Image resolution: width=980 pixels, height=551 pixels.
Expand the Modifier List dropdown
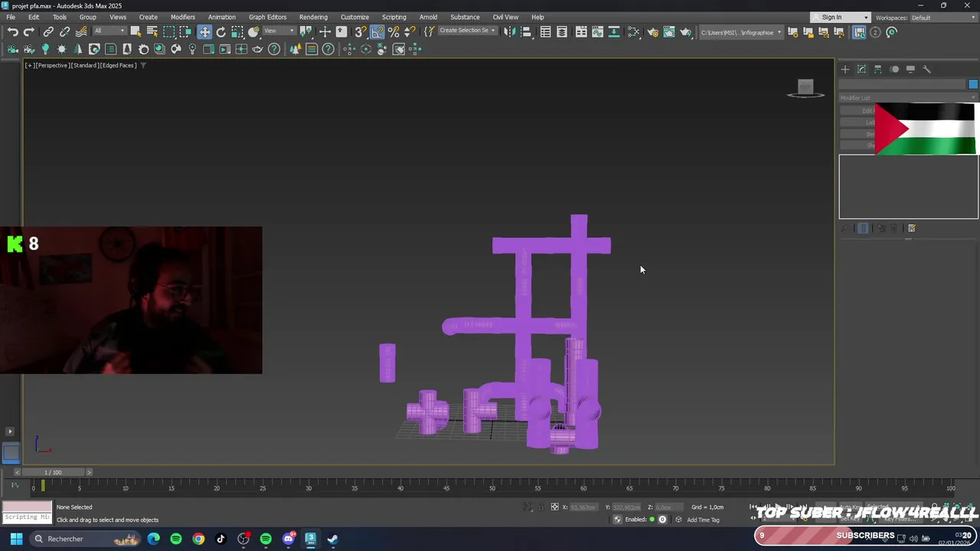click(908, 98)
